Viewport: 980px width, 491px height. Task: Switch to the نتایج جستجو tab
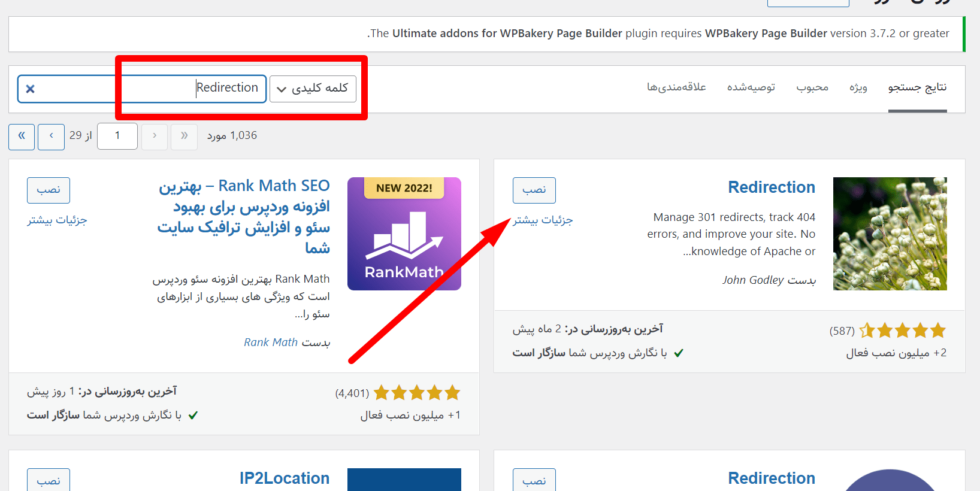(x=917, y=87)
